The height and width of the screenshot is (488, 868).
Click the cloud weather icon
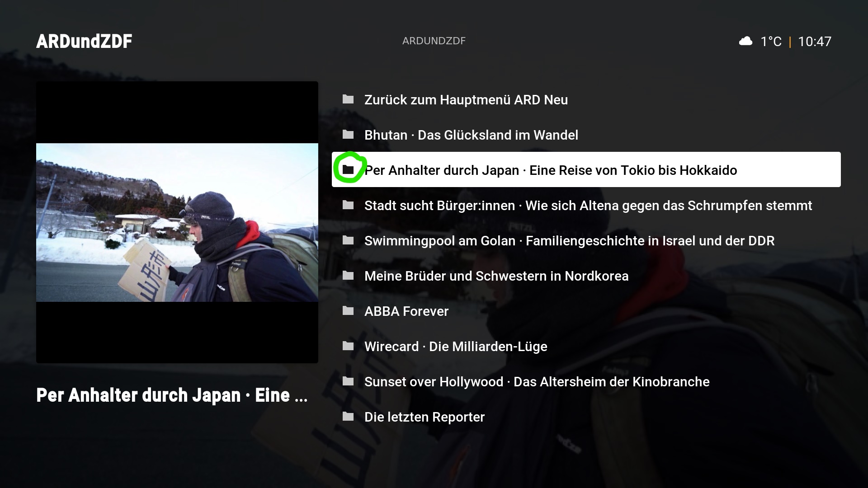point(745,41)
